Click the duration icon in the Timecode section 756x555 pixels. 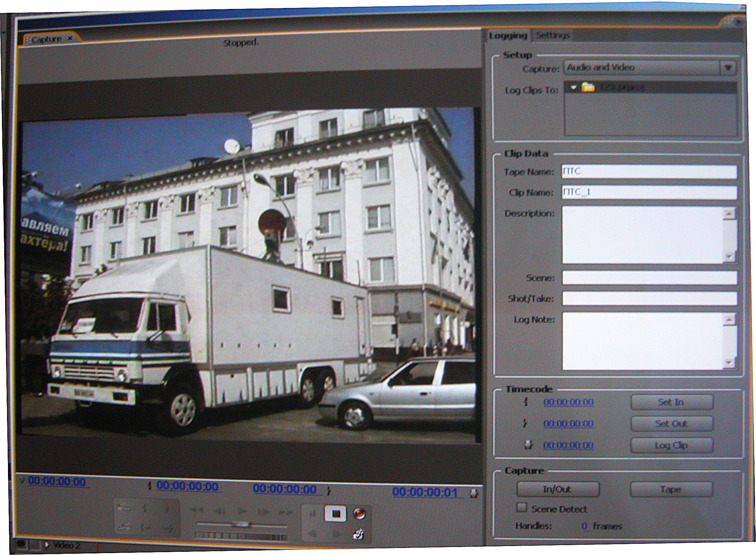click(x=528, y=445)
